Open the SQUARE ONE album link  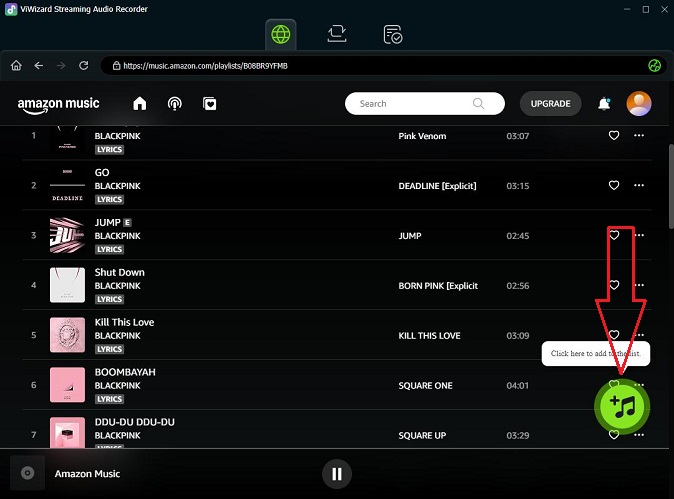[x=425, y=385]
